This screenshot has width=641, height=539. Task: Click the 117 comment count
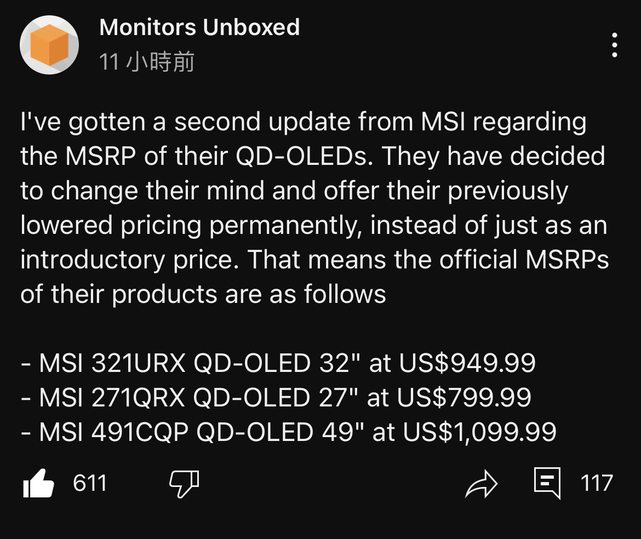596,484
